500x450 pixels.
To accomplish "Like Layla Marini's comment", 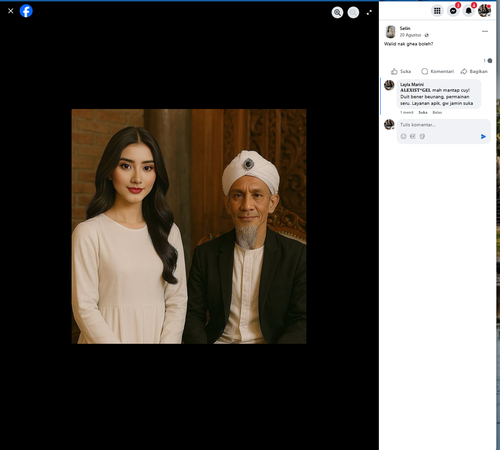I will [x=423, y=112].
